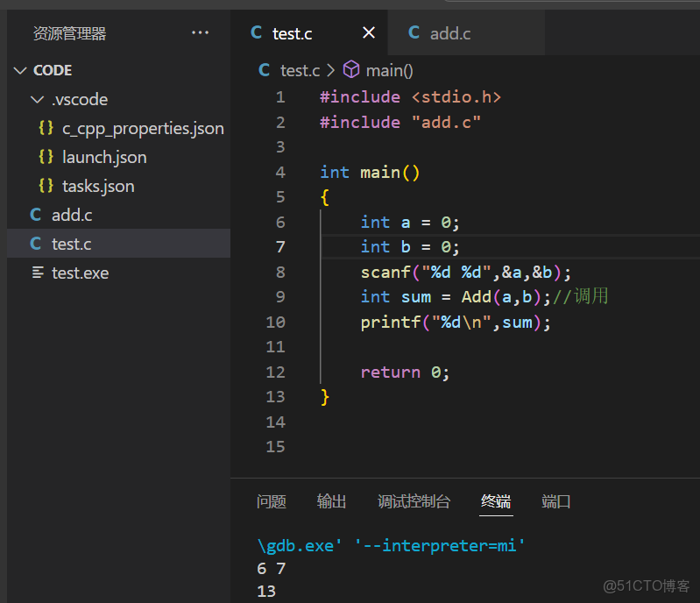Click the main() symbol cube icon in breadcrumb
700x603 pixels.
(351, 70)
